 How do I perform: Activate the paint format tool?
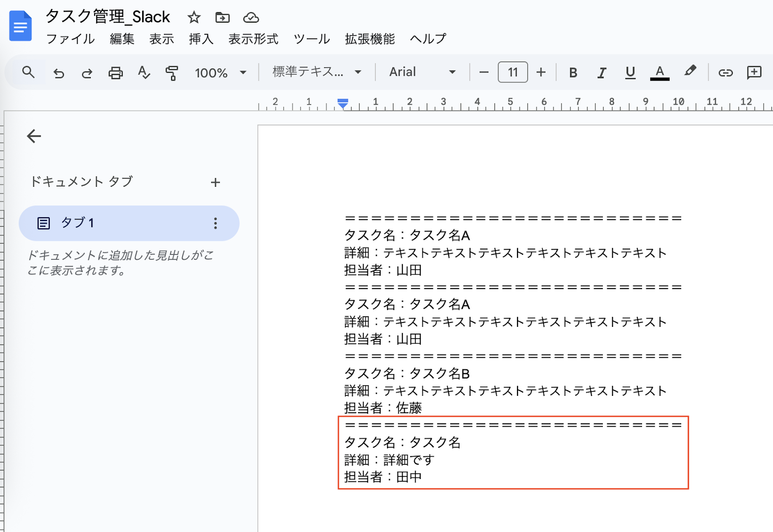point(172,73)
